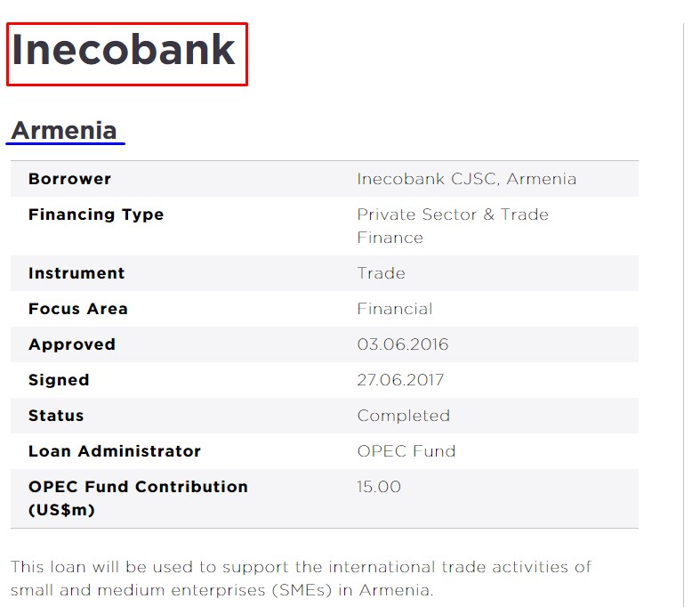Click the loan description paragraph about SMEs
700x607 pixels.
tap(301, 579)
